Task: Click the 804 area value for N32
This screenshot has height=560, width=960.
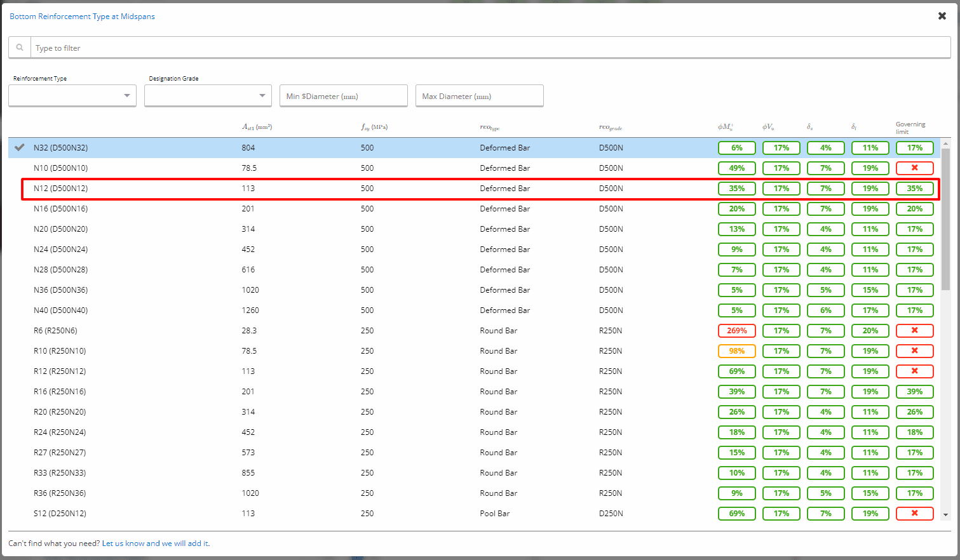Action: pos(248,148)
